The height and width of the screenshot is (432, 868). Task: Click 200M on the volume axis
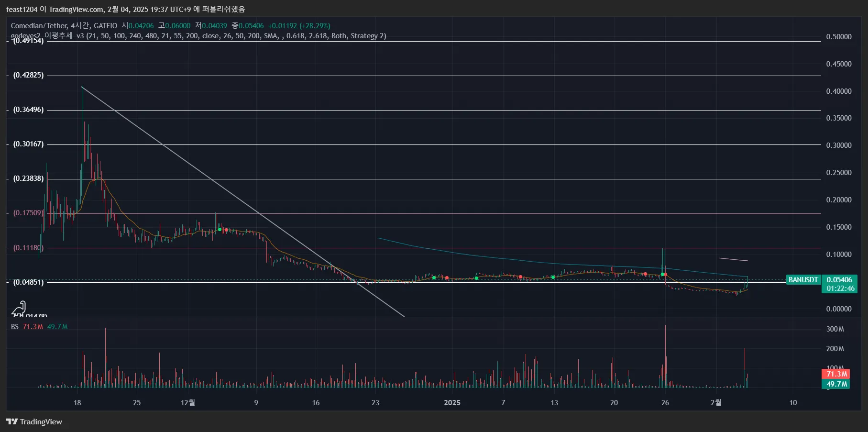[835, 349]
